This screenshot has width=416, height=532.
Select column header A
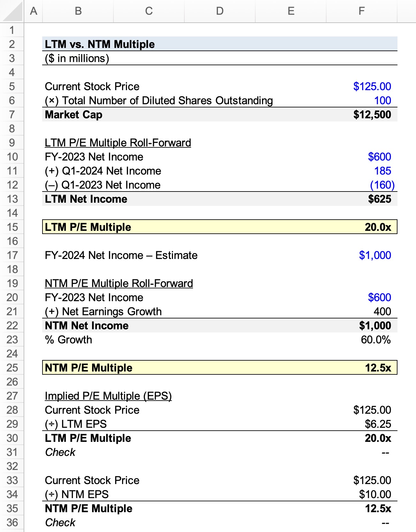[x=33, y=11]
